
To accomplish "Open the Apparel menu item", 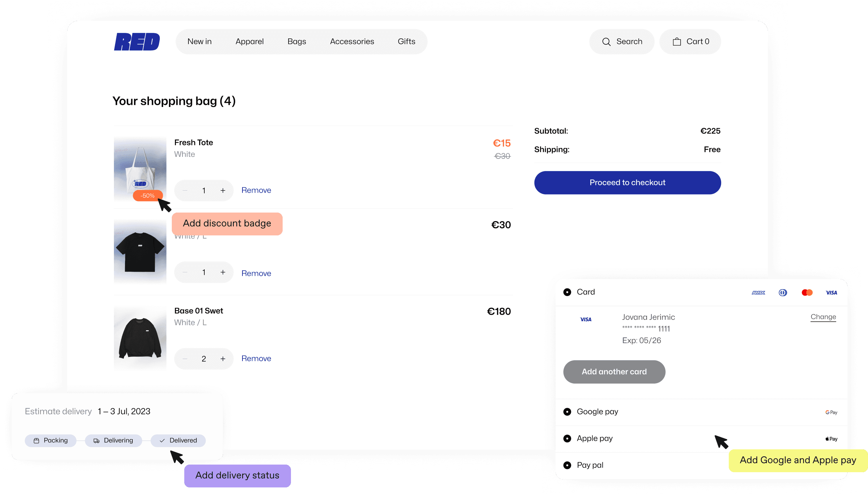I will click(249, 42).
